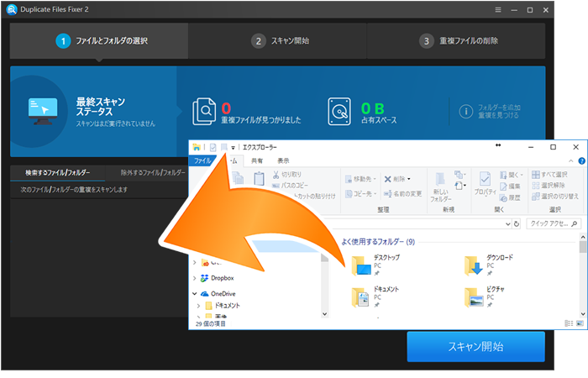The height and width of the screenshot is (378, 588).
Task: Click the computer monitor scan status icon
Action: [43, 112]
